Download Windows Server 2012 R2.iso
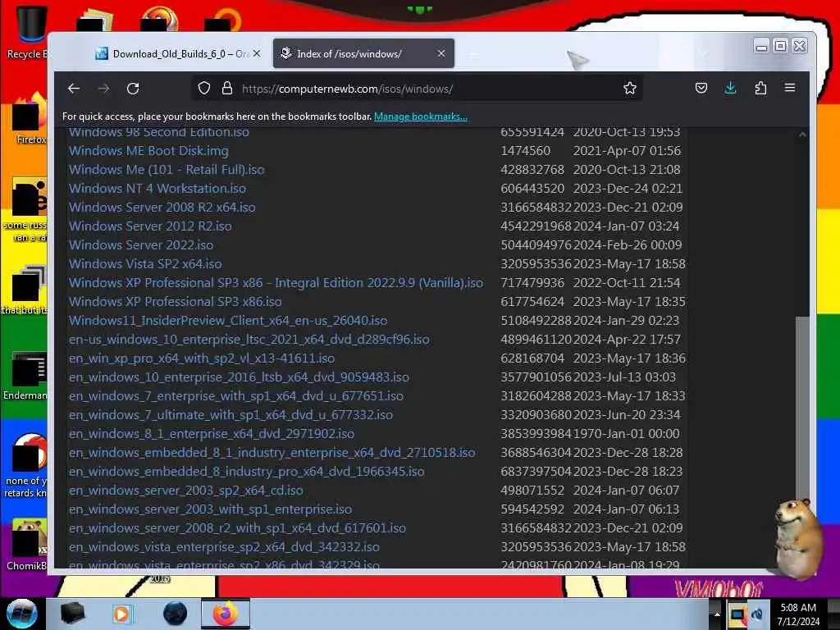Image resolution: width=840 pixels, height=630 pixels. point(150,226)
